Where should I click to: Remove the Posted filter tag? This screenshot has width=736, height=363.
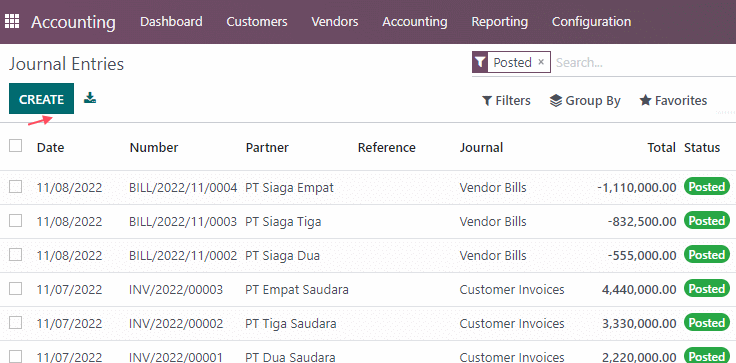(541, 62)
